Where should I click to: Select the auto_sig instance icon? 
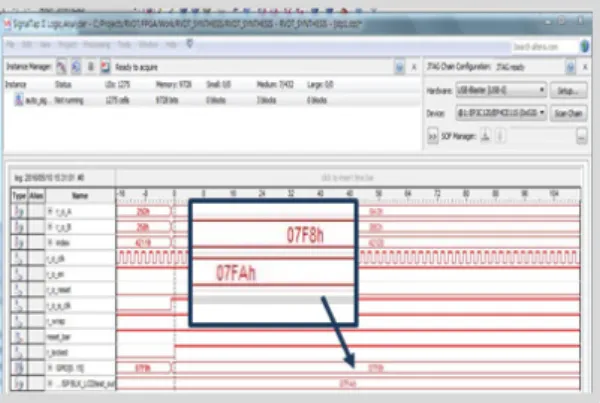coord(19,100)
